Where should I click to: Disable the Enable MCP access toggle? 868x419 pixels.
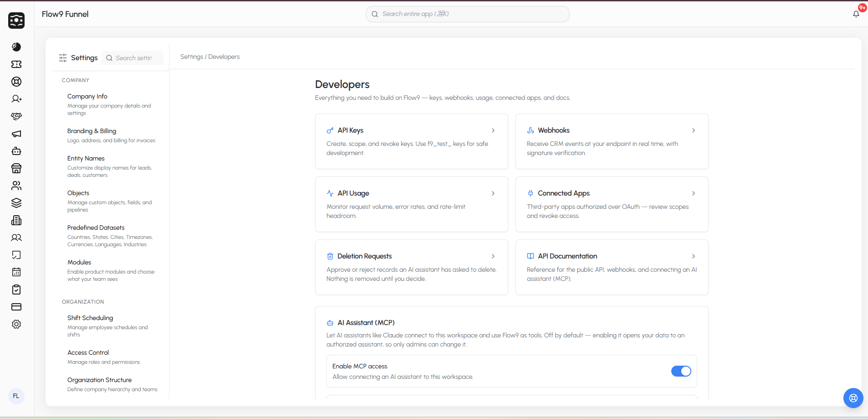(681, 371)
